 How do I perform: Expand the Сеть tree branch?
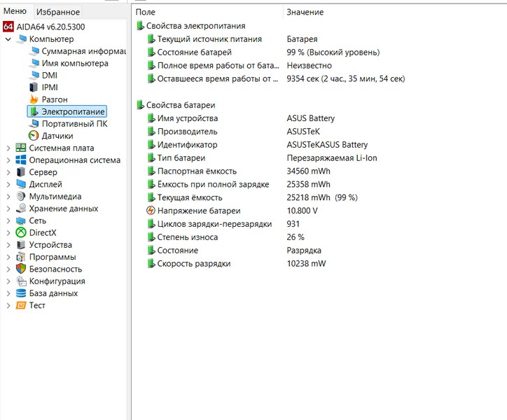[8, 220]
